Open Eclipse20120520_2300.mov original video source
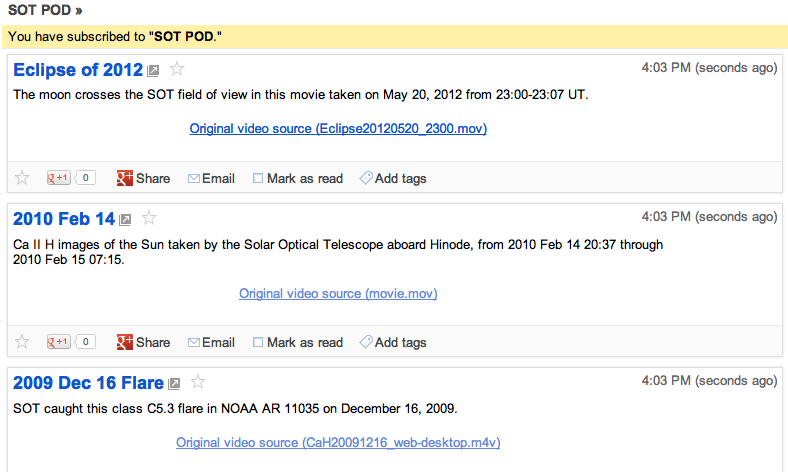This screenshot has height=472, width=788. pos(338,129)
